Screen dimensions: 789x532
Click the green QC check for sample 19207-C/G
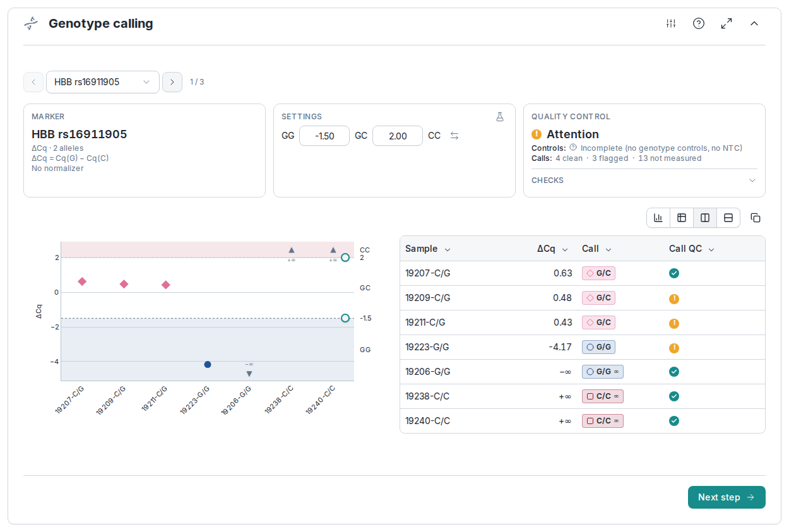tap(674, 273)
